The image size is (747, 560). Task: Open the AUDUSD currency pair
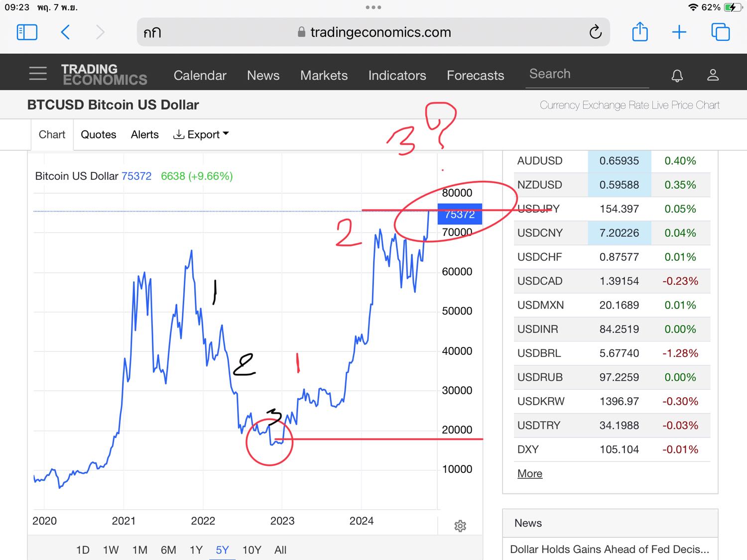coord(540,161)
